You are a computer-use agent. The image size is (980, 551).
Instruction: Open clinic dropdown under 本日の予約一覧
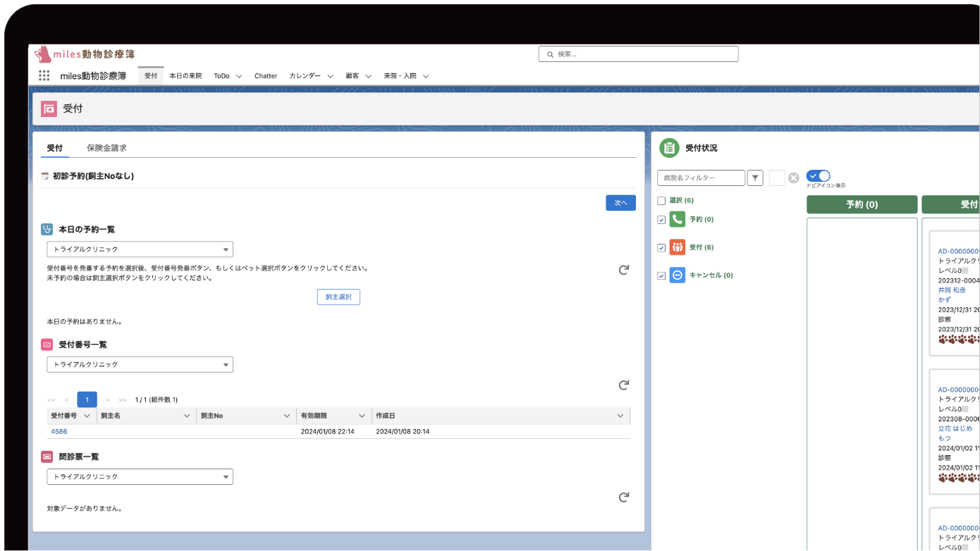coord(140,249)
